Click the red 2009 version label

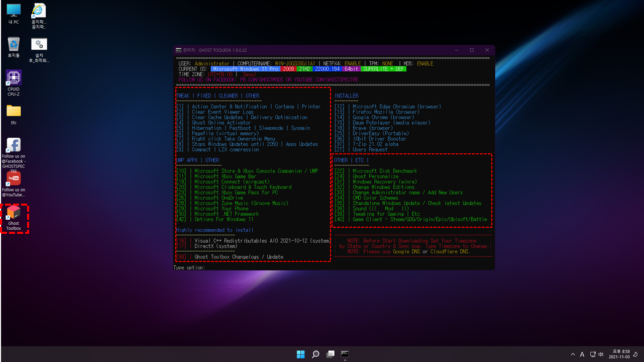(288, 68)
